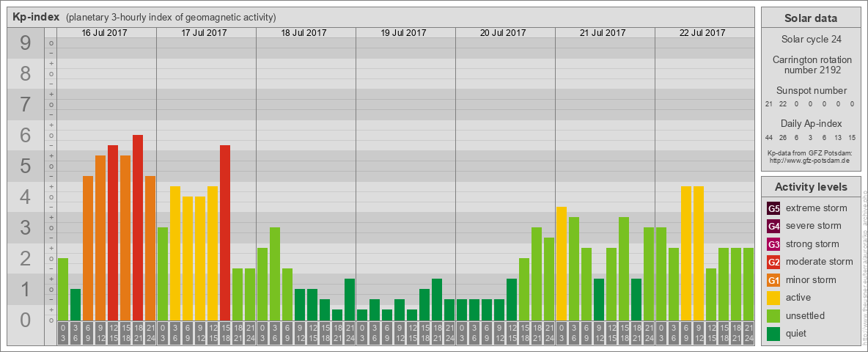
Task: Click the G5 extreme storm legend swatch
Action: tap(773, 209)
